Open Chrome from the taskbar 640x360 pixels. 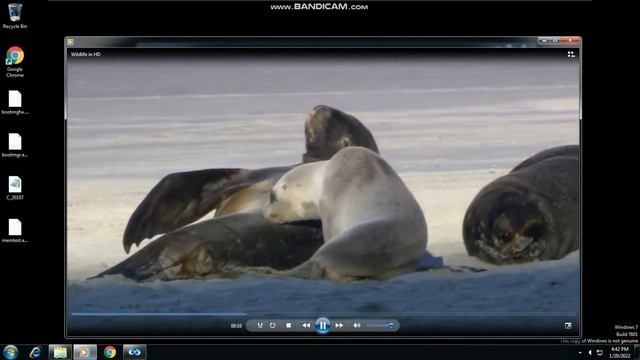110,352
